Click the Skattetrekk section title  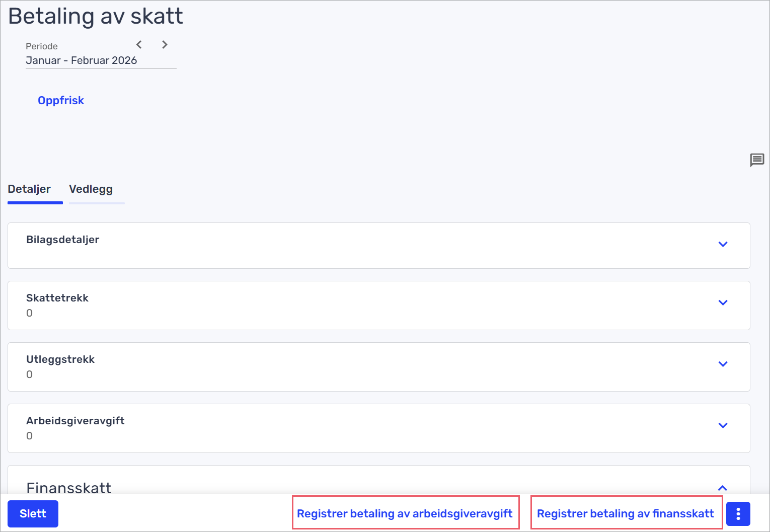(x=57, y=298)
